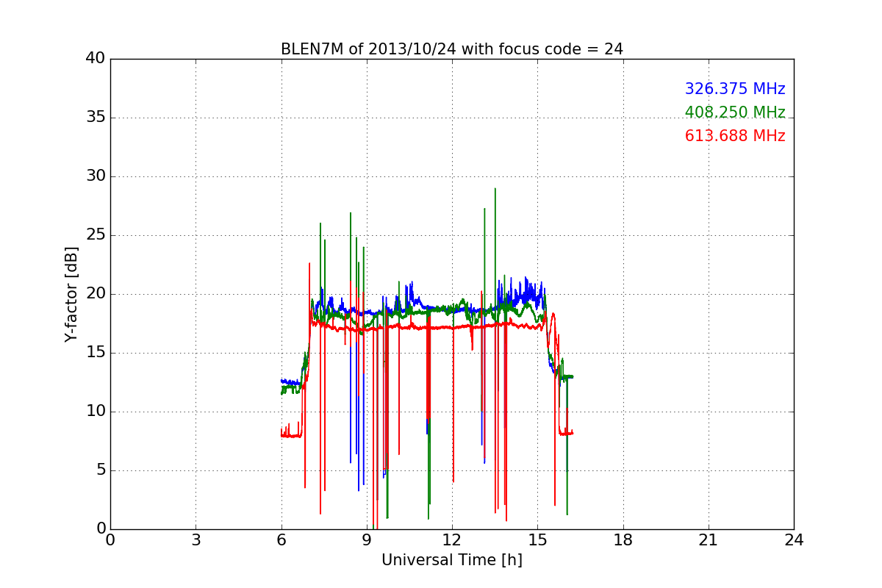The width and height of the screenshot is (882, 588).
Task: Click the 'Universal Time [h]' axis label
Action: pyautogui.click(x=452, y=560)
